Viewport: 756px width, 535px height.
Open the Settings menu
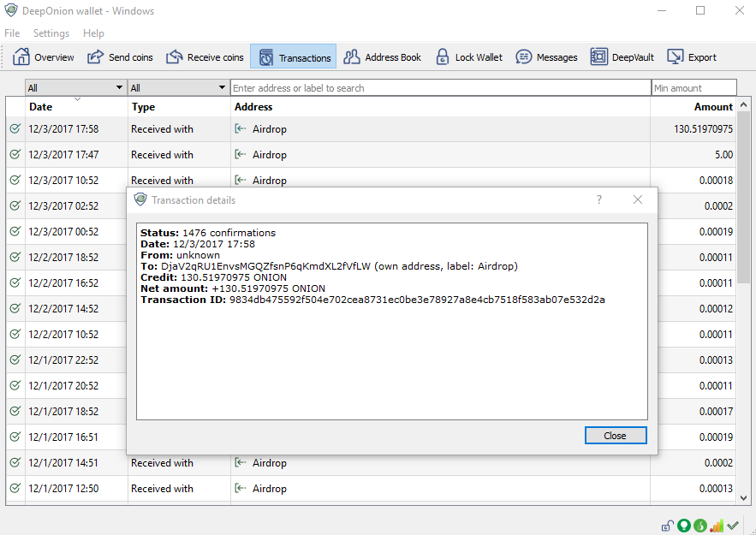51,33
